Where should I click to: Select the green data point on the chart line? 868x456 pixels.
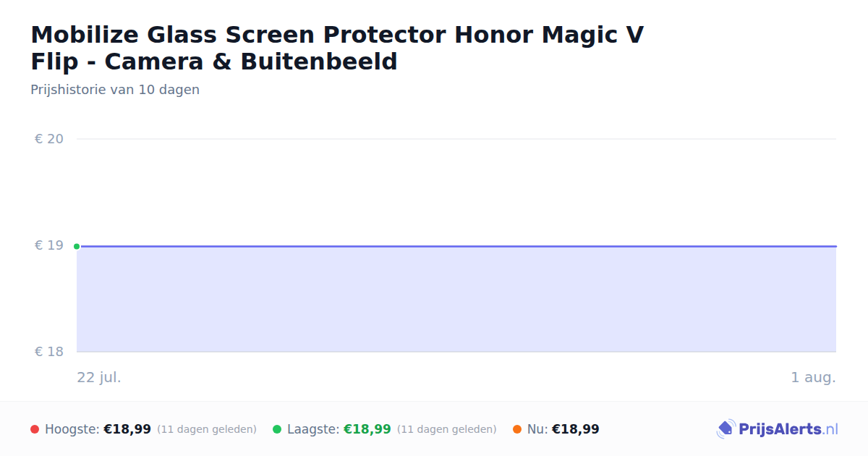pos(77,246)
